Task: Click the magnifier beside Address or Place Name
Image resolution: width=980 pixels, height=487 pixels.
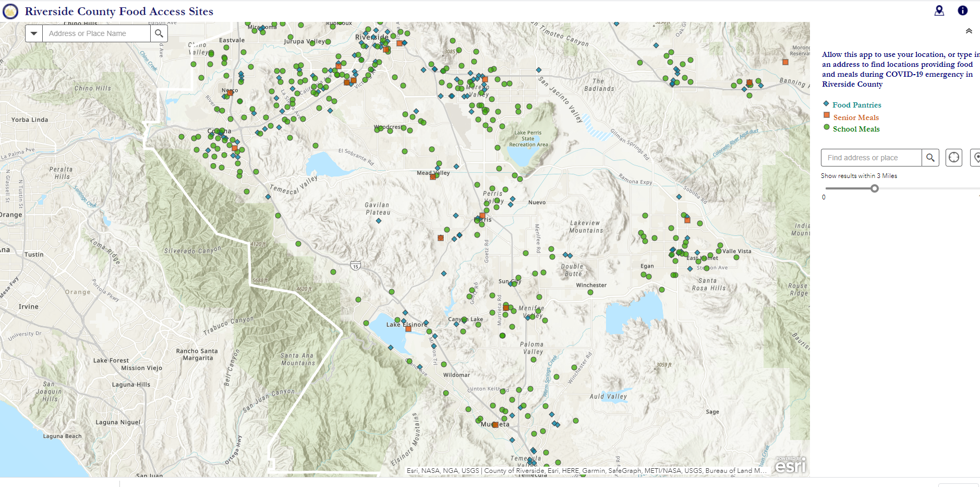Action: point(159,33)
